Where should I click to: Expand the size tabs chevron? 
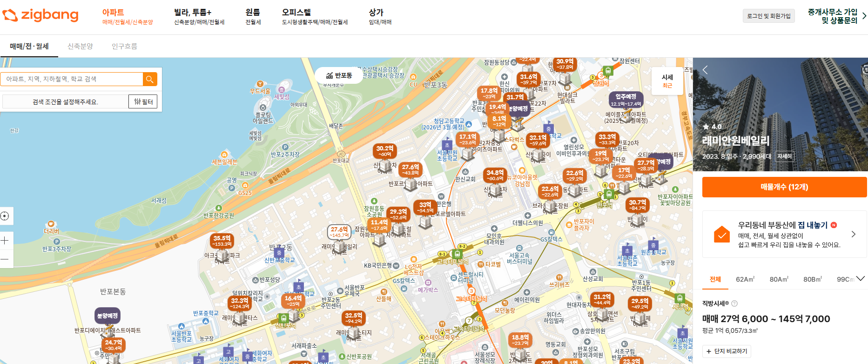[861, 278]
